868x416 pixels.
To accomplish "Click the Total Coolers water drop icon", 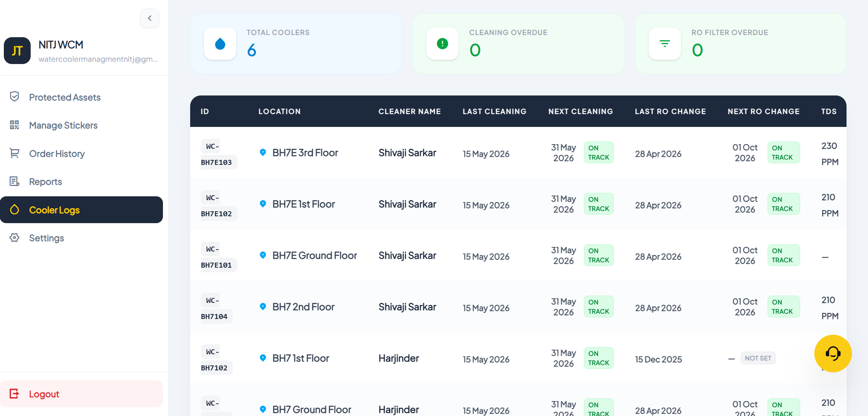I will [220, 44].
